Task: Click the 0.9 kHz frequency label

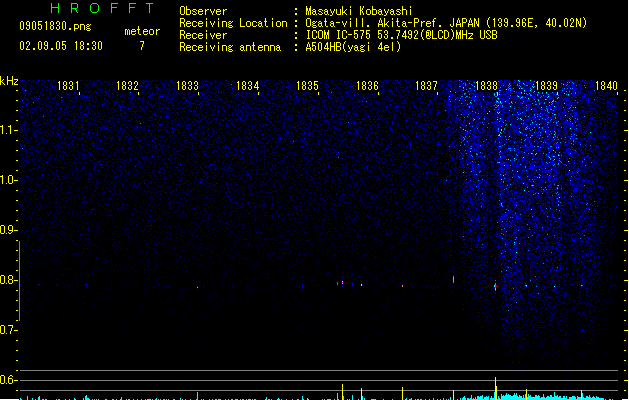Action: coord(8,230)
